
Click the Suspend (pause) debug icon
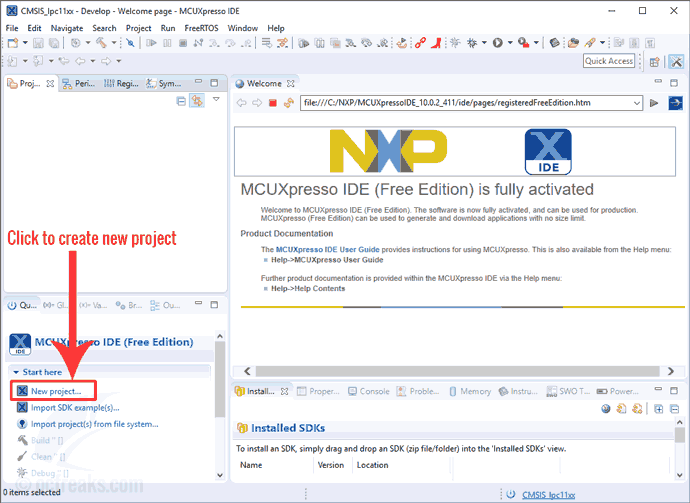point(167,43)
